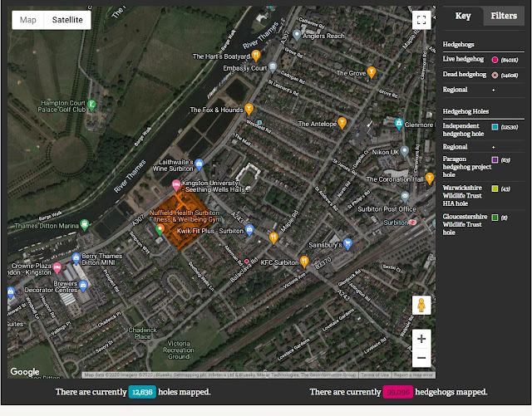The height and width of the screenshot is (416, 532).
Task: Click the Warwickshire Wildlife Trust yellow swatch
Action: coord(495,188)
